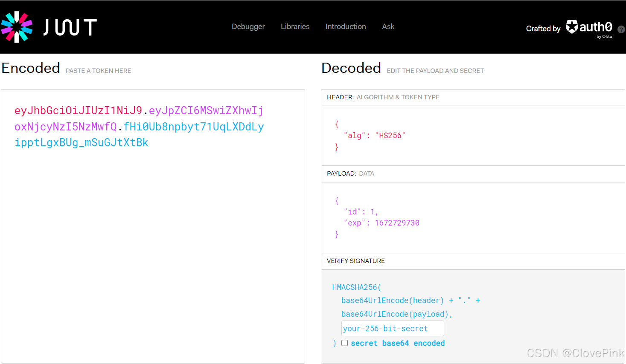Click the 'VERIFY SIGNATURE' label
The image size is (626, 364).
356,261
